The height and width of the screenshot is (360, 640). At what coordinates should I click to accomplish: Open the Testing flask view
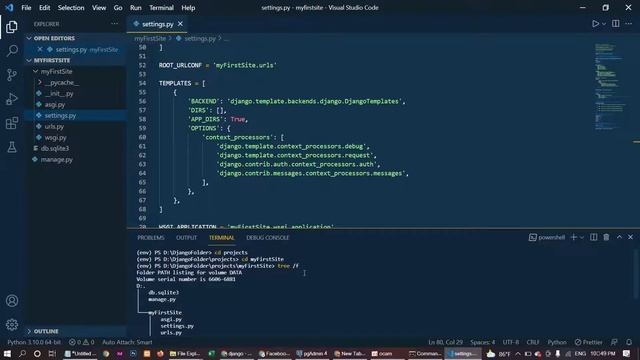click(12, 147)
